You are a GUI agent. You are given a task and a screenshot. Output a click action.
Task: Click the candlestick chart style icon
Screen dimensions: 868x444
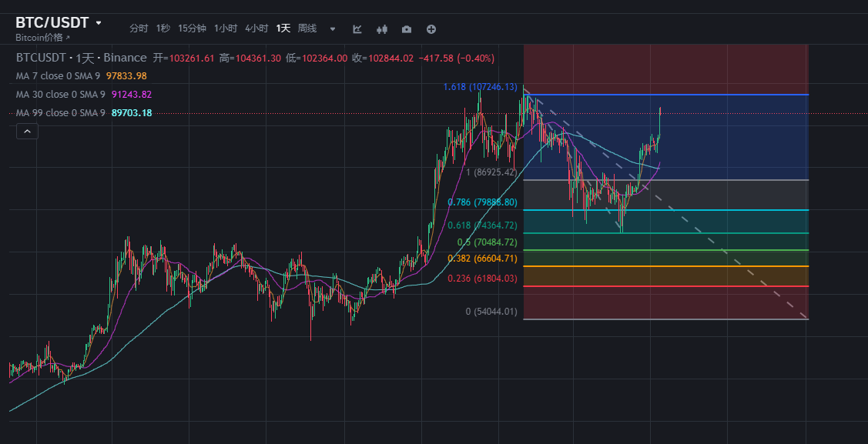pos(381,29)
